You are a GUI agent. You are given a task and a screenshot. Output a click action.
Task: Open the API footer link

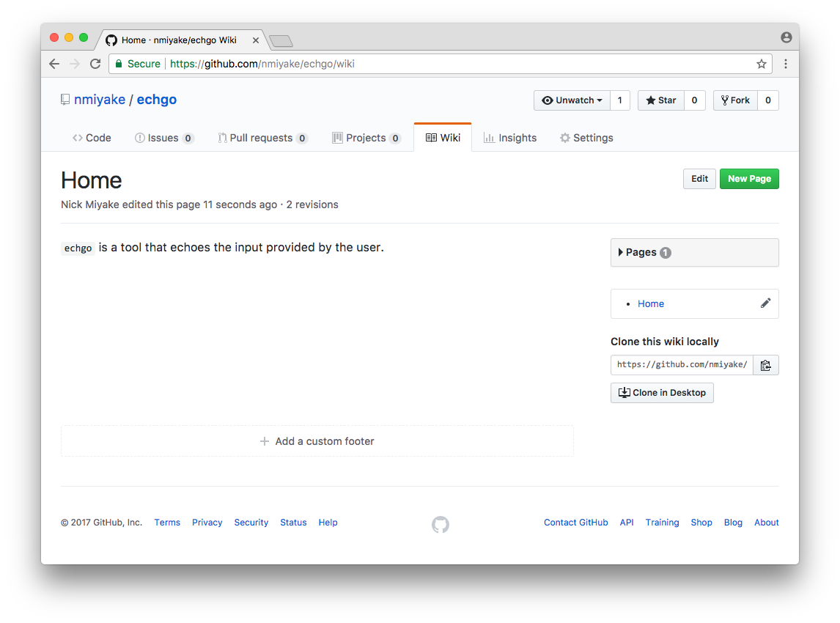point(627,523)
